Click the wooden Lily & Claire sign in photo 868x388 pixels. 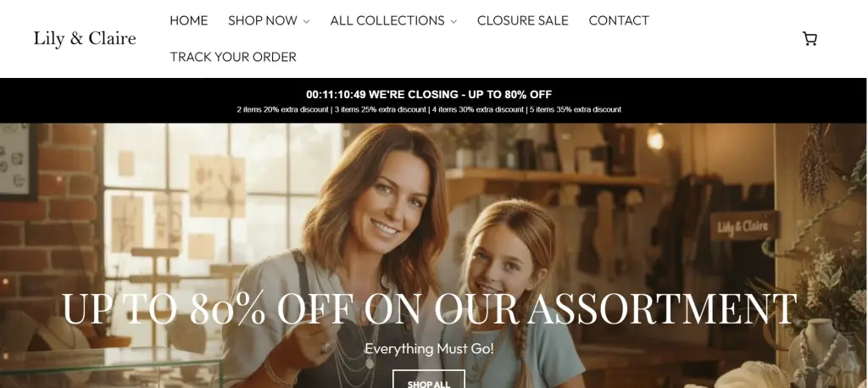point(743,226)
